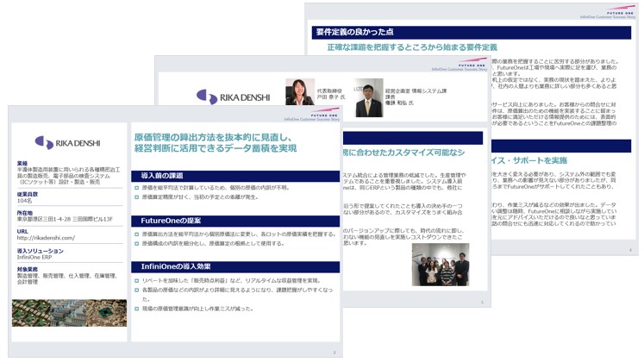Select the group photo on middle slide
The width and height of the screenshot is (644, 362).
pyautogui.click(x=441, y=265)
